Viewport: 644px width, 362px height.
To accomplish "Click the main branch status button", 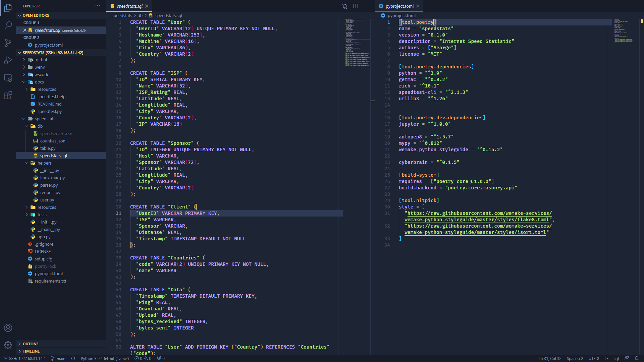I will [58, 358].
